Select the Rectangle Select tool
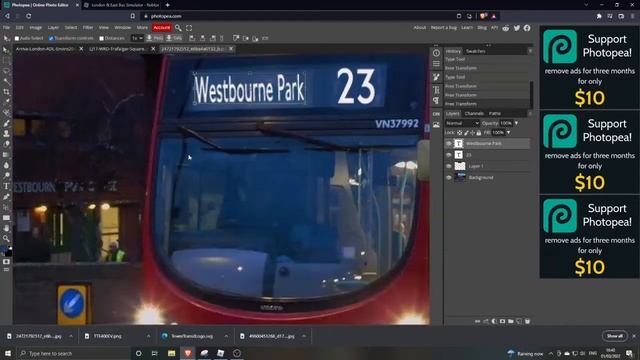 tap(6, 60)
